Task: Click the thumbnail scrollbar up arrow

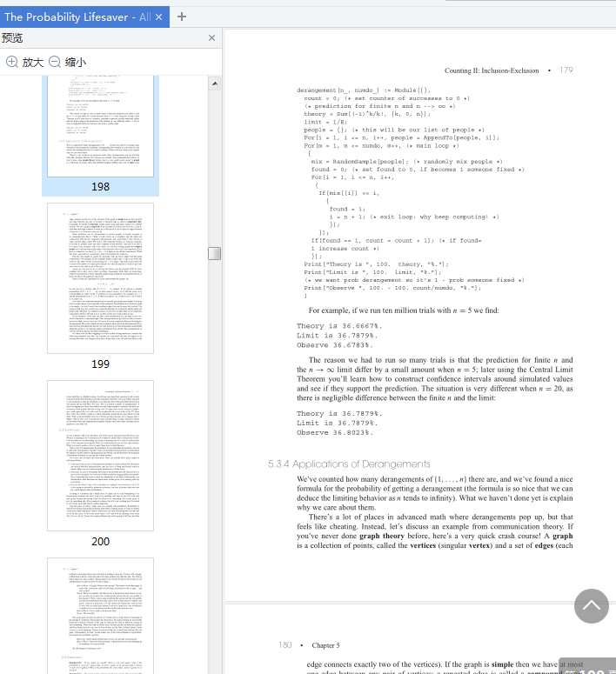Action: click(x=215, y=83)
